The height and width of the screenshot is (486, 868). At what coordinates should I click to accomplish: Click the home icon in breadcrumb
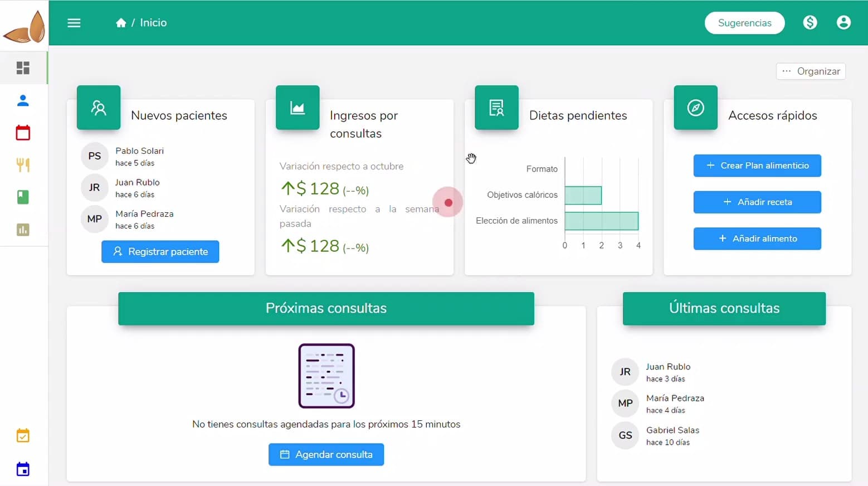[121, 23]
